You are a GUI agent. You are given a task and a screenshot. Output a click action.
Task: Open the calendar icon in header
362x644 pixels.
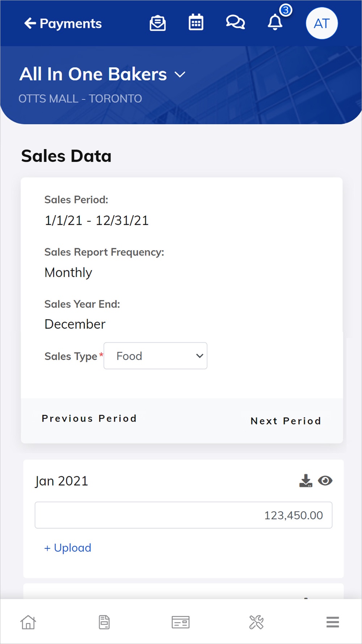click(x=196, y=23)
